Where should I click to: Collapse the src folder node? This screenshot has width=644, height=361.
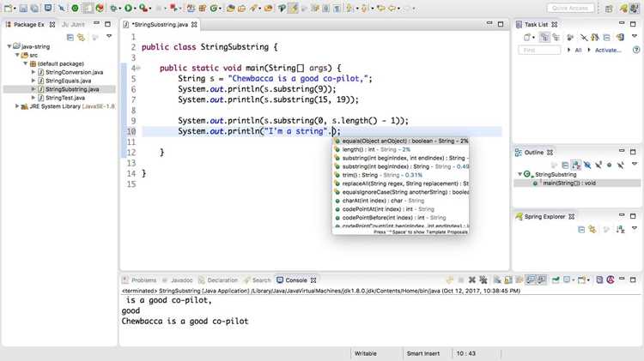pos(17,55)
